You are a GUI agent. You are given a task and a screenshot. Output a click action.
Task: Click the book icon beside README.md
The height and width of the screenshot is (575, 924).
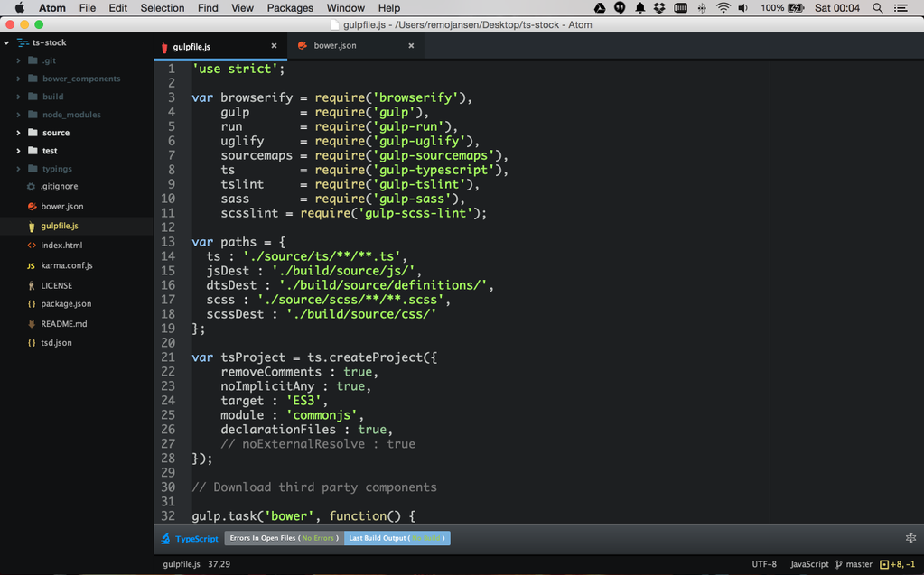(x=32, y=324)
